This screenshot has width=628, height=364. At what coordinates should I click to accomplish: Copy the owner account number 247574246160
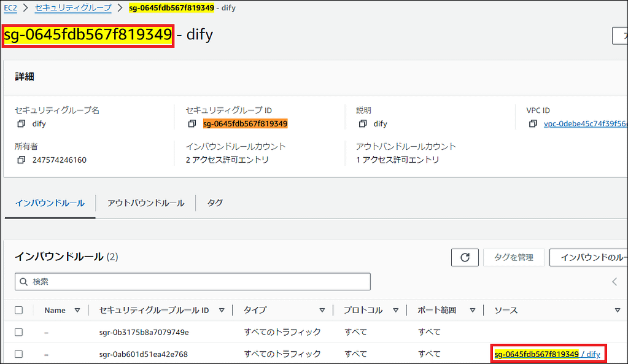click(x=21, y=160)
